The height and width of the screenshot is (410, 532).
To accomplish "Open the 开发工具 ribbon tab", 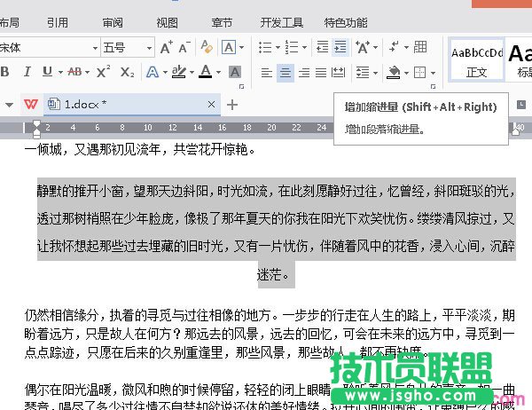I will [282, 23].
